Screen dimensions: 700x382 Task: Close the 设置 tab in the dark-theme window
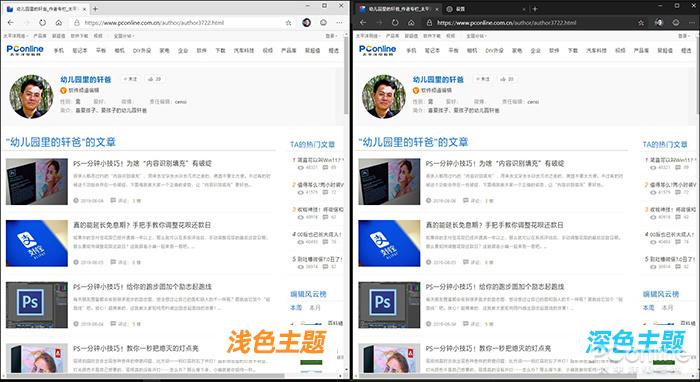(x=524, y=8)
